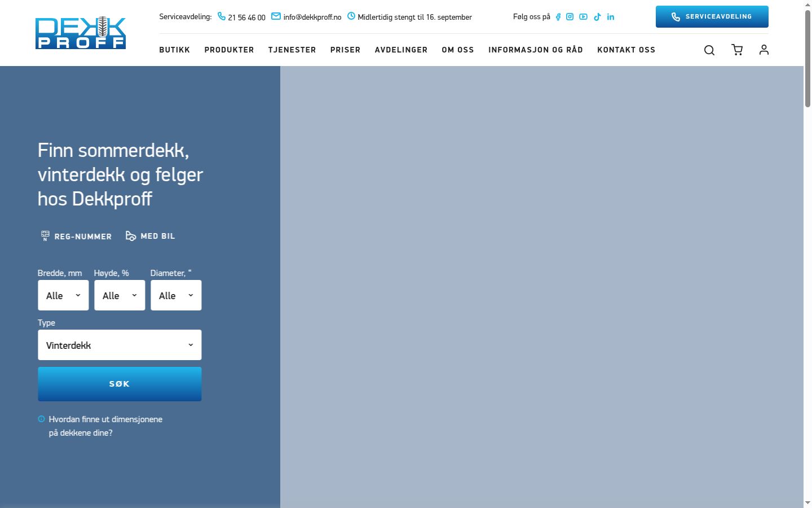The image size is (812, 508).
Task: Call phone number 21 56 46 00
Action: [x=241, y=17]
